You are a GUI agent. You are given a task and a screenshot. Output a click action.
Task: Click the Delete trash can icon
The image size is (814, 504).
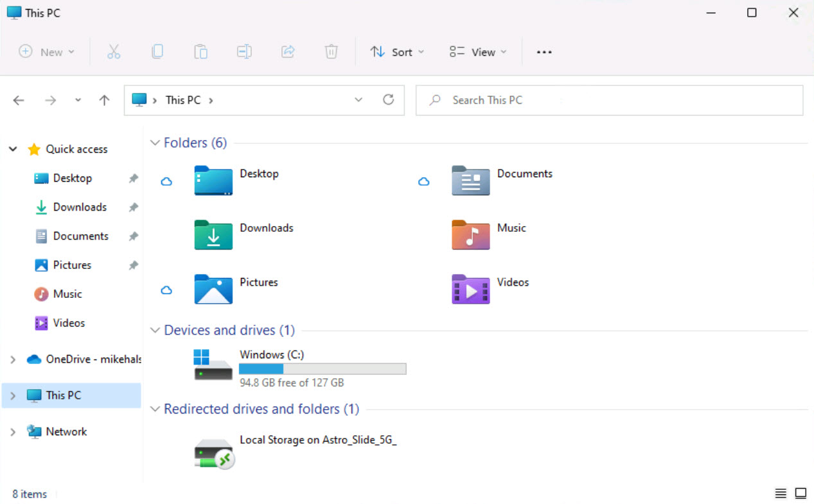coord(331,52)
